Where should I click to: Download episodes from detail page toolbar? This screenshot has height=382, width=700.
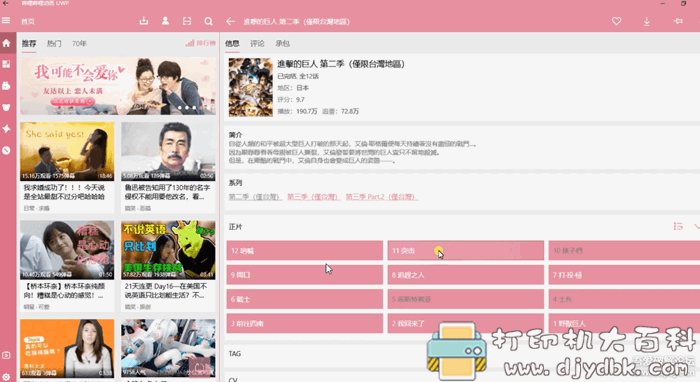(646, 21)
